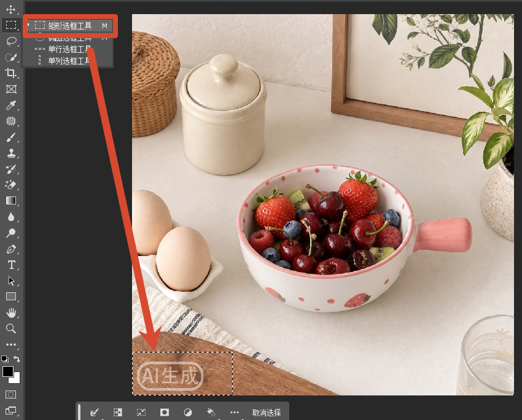
Task: Select the Rectangular Marquee tool in the toolbar
Action: coord(10,25)
